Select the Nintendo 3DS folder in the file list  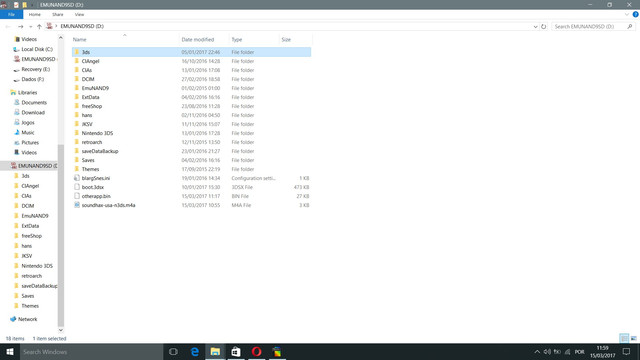tap(191, 133)
